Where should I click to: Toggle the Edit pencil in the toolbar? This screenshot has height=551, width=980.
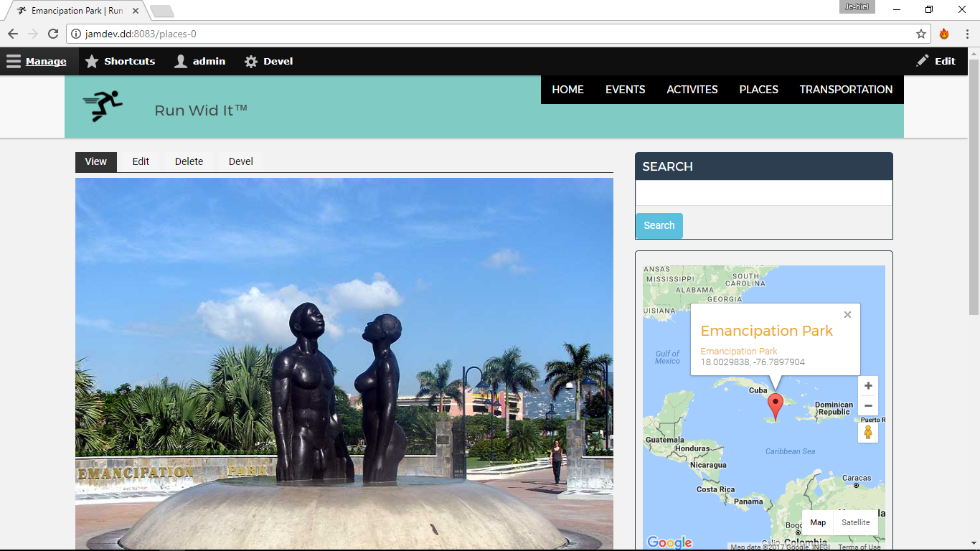[936, 62]
